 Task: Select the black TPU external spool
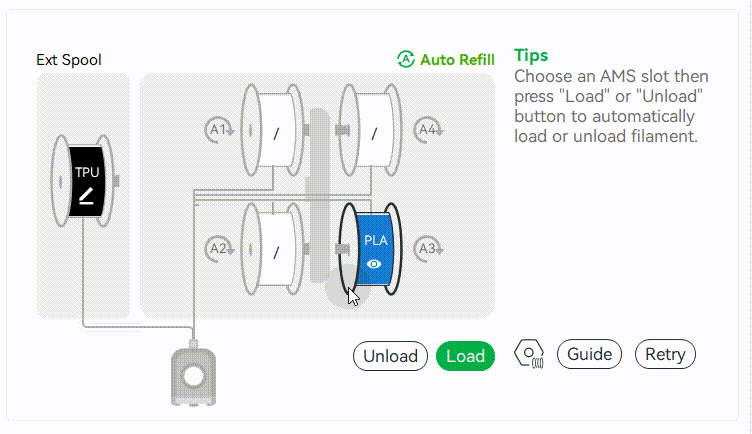(x=83, y=181)
